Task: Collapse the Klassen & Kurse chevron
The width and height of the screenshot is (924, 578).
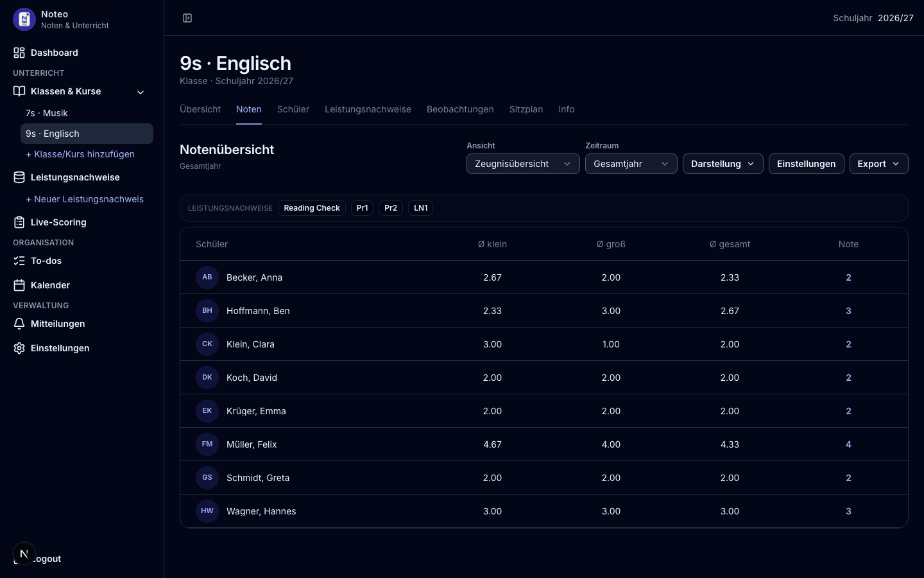Action: (141, 92)
